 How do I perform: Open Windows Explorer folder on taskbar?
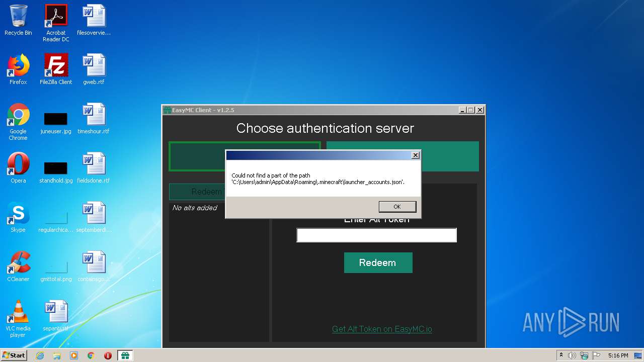(x=57, y=355)
